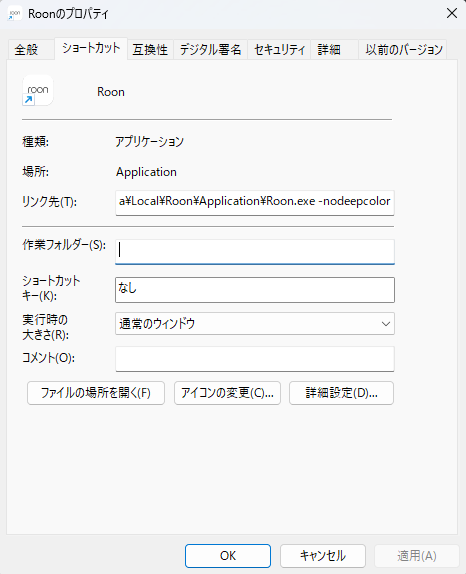This screenshot has height=574, width=466.
Task: Click the 作業フォルダー(S) label
Action: [x=64, y=245]
